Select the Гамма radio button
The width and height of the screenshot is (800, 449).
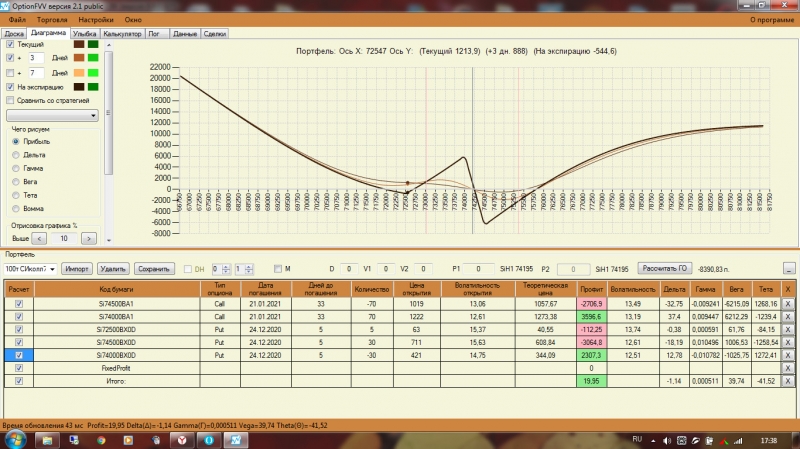16,168
